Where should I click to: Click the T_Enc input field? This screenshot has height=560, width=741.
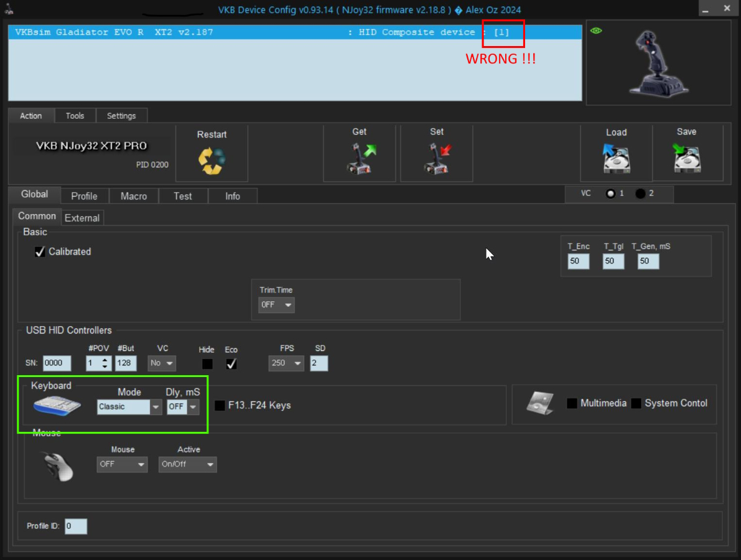(x=579, y=261)
